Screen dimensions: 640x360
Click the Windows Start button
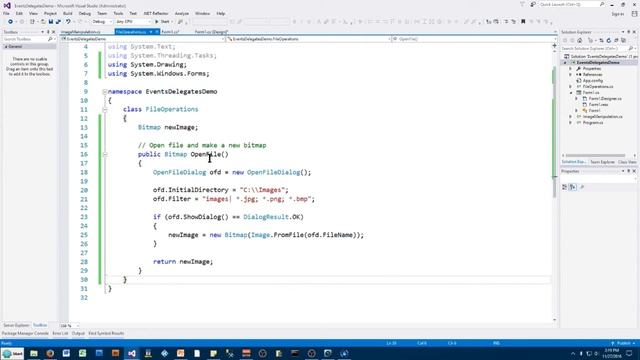pyautogui.click(x=12, y=353)
